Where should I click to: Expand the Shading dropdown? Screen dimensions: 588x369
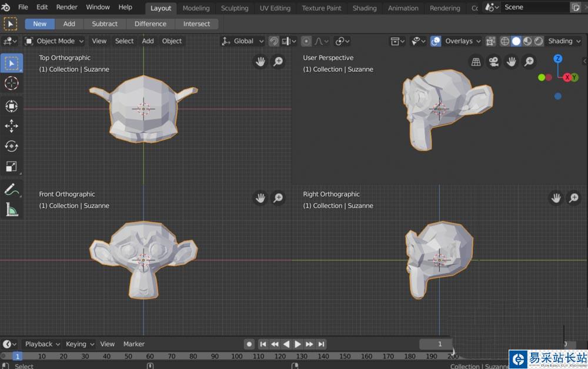(x=564, y=41)
